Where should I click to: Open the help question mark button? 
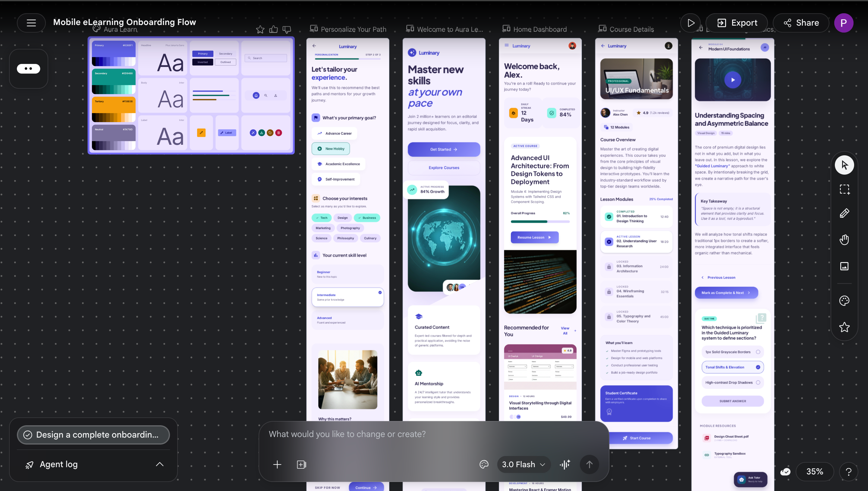tap(848, 471)
